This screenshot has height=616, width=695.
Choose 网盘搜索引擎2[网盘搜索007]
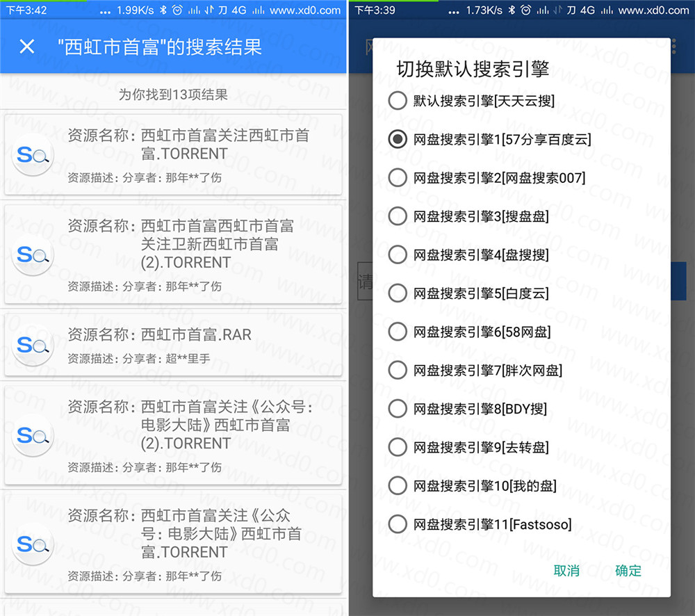[x=487, y=178]
